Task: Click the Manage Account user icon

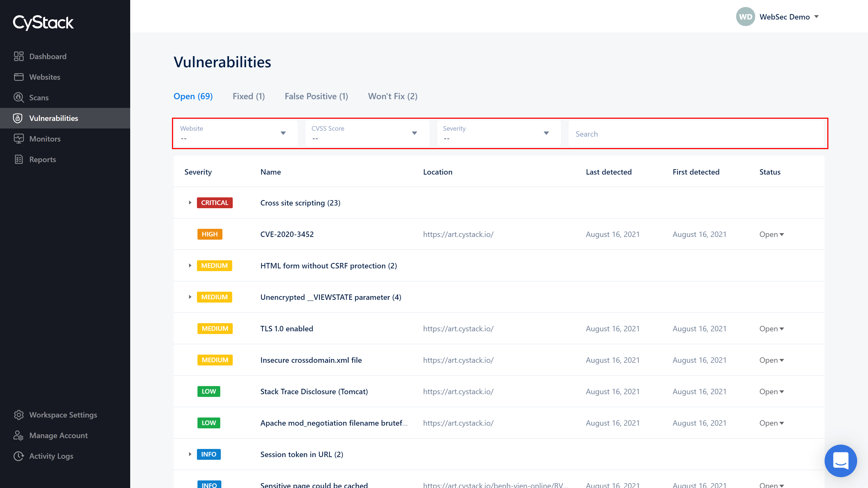Action: click(x=18, y=435)
